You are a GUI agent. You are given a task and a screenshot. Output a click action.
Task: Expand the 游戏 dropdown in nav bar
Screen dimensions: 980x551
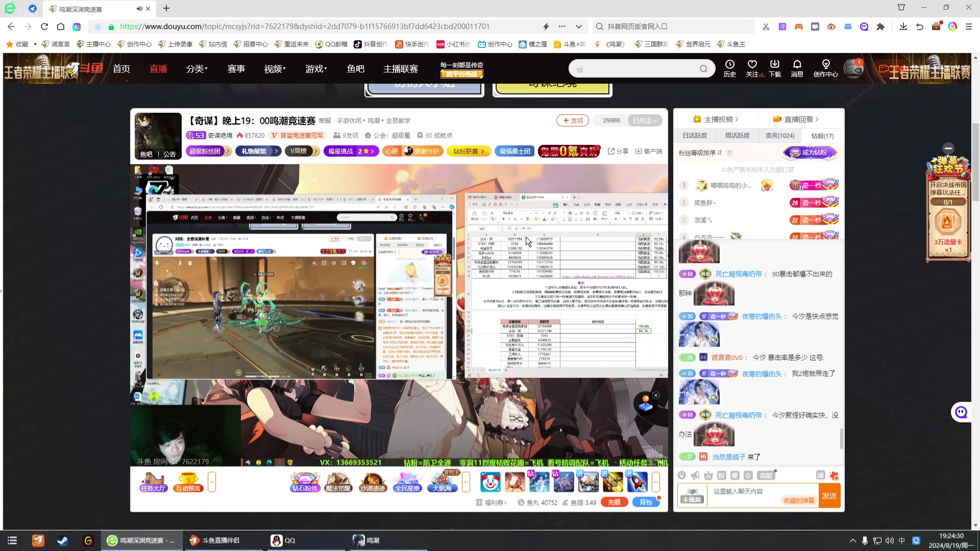316,69
